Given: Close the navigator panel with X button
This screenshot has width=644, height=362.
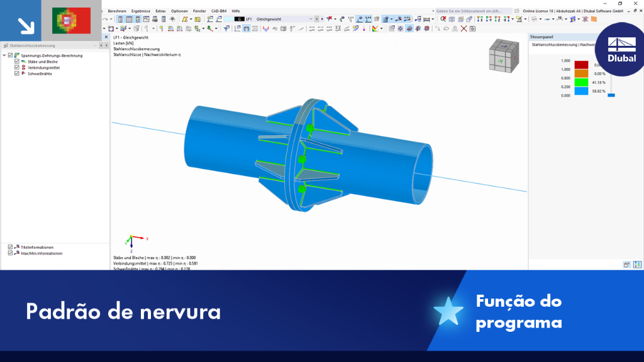Looking at the screenshot, I should pos(106,37).
